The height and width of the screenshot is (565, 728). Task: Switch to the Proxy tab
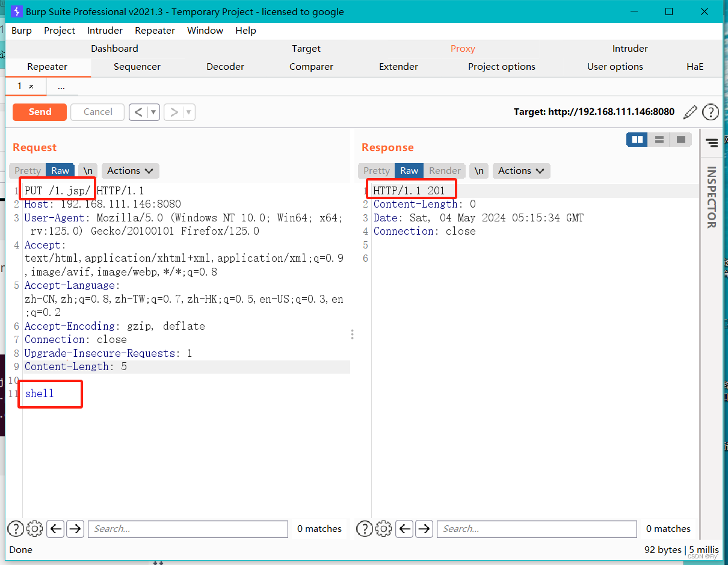click(463, 49)
